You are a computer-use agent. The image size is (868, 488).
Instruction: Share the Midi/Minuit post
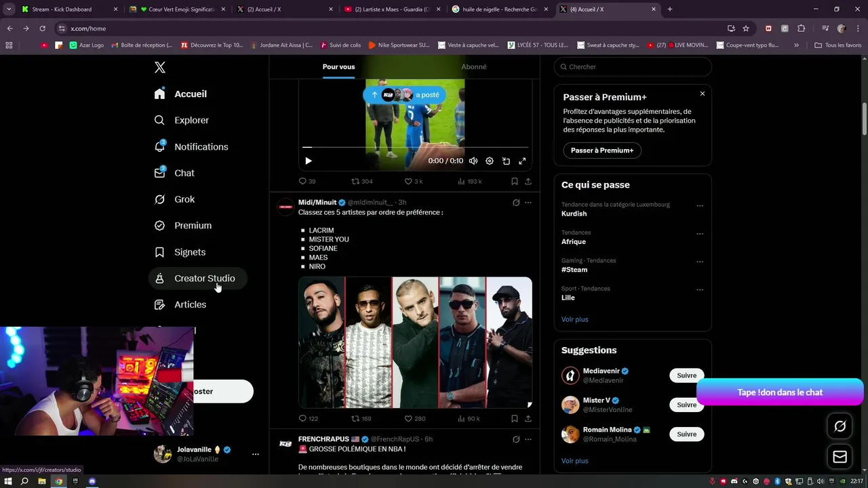(x=528, y=418)
